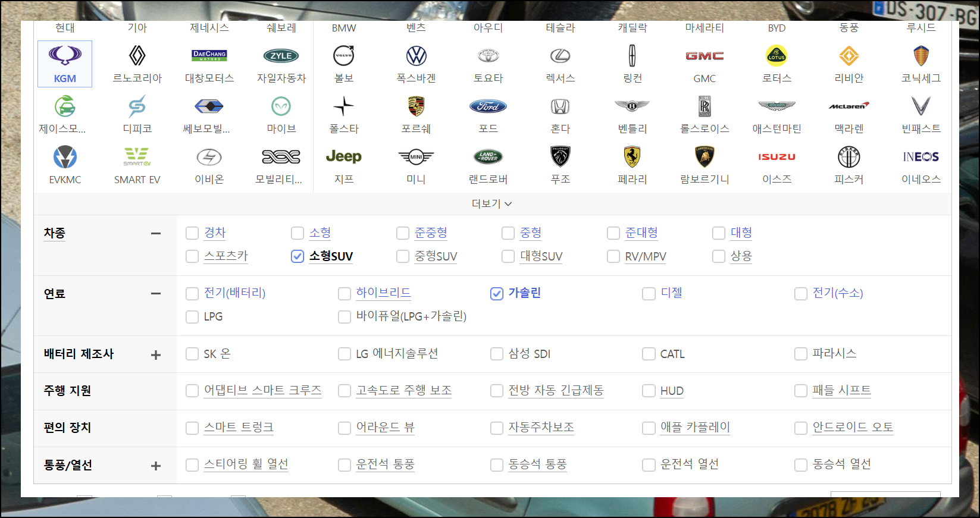Screen dimensions: 980x518
Task: Click the 어댑티브 스마트 크루즈 link
Action: pos(263,390)
